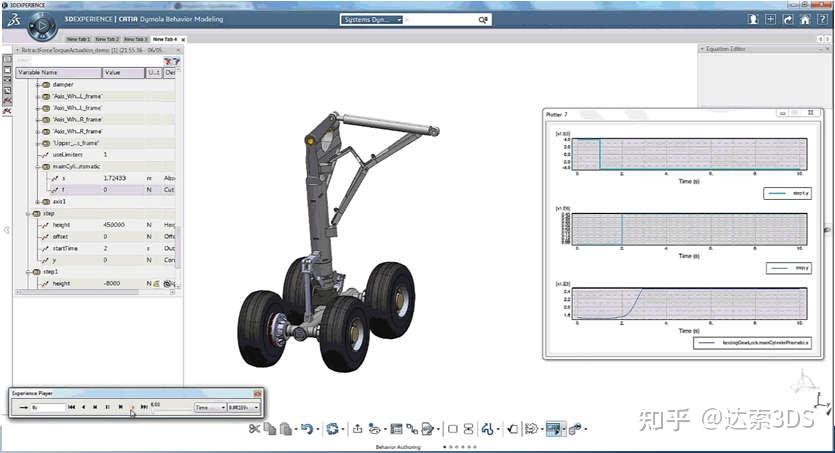Switch to New Tab 1
Viewport: 835px width, 453px height.
tap(80, 39)
